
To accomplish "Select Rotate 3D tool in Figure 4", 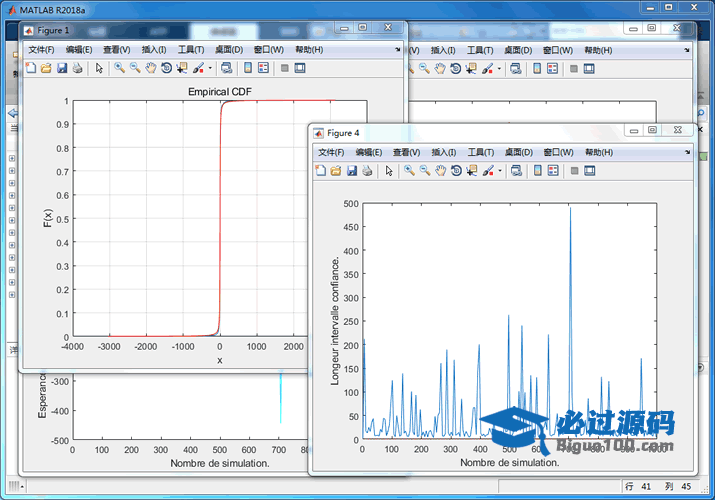I will 456,171.
